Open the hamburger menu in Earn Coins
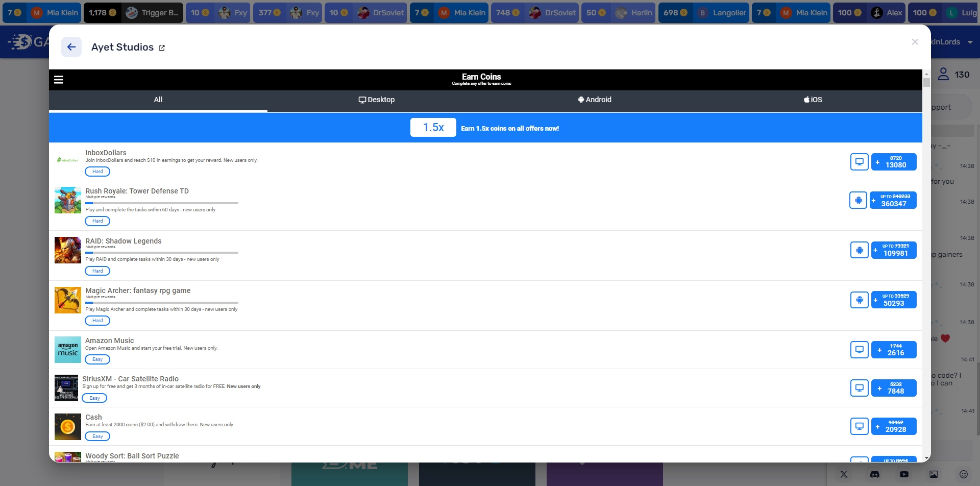Viewport: 980px width, 486px height. [59, 80]
